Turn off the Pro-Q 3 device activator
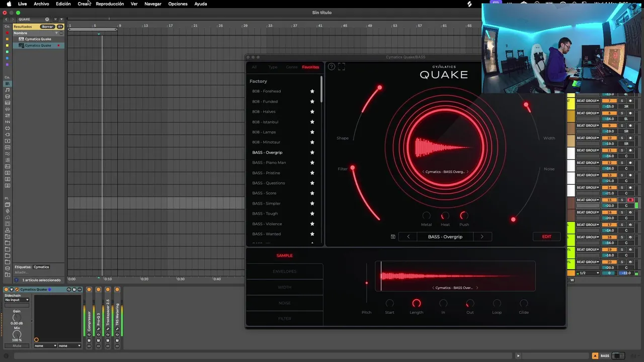 (98, 290)
